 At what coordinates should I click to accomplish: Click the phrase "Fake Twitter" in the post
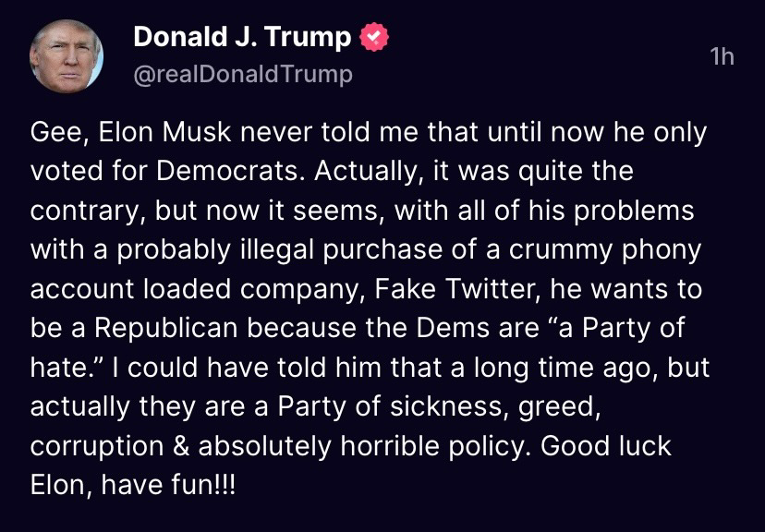click(x=458, y=289)
